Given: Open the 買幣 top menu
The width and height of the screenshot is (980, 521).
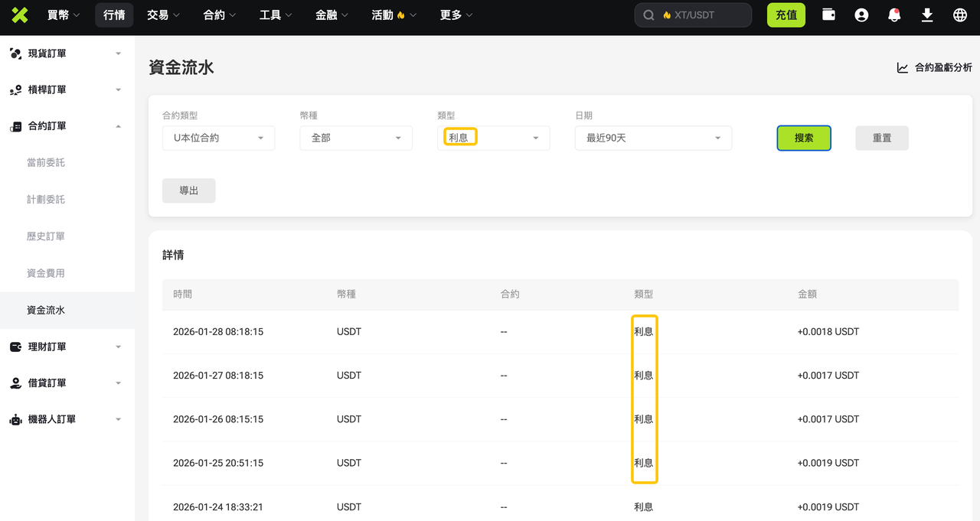Looking at the screenshot, I should pyautogui.click(x=64, y=15).
